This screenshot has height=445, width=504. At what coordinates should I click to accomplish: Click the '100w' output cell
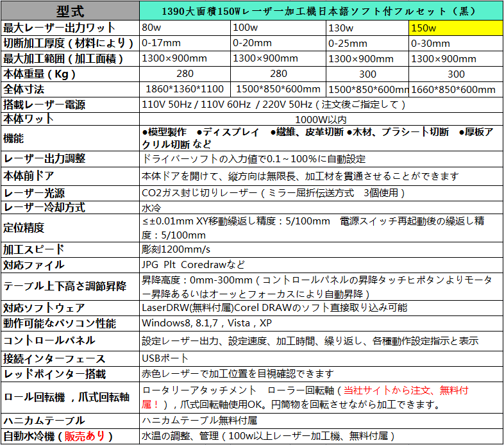(x=278, y=28)
